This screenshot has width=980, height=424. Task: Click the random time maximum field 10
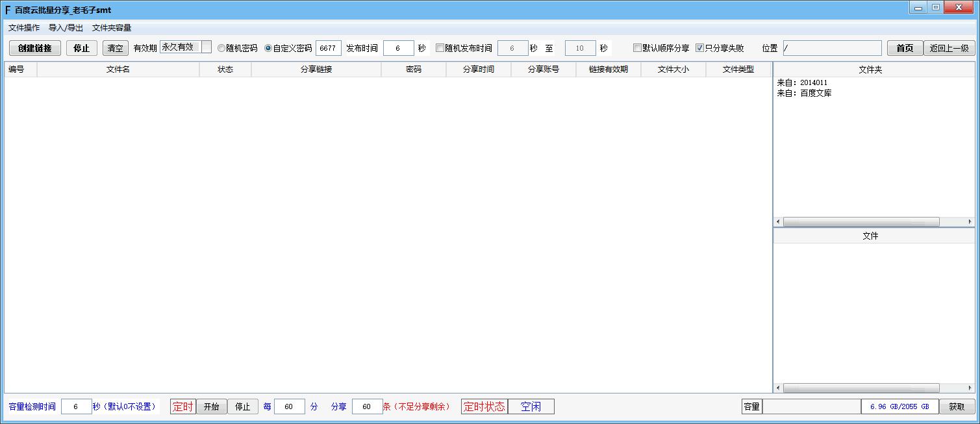(x=581, y=48)
